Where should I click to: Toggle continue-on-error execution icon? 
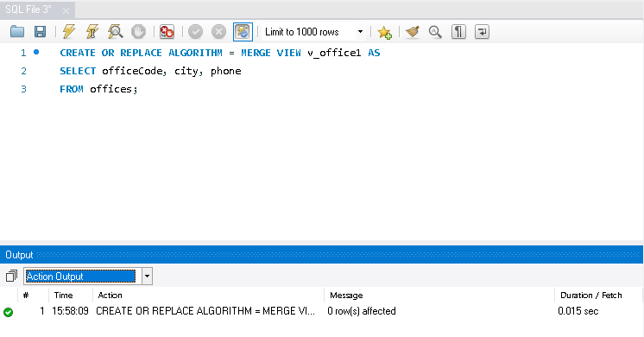click(x=167, y=32)
